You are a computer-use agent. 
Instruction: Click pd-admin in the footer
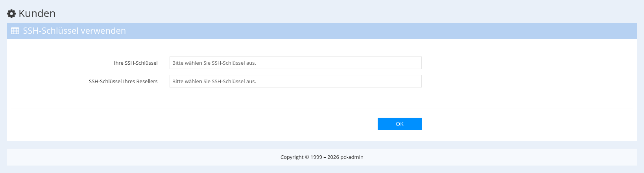[x=352, y=157]
